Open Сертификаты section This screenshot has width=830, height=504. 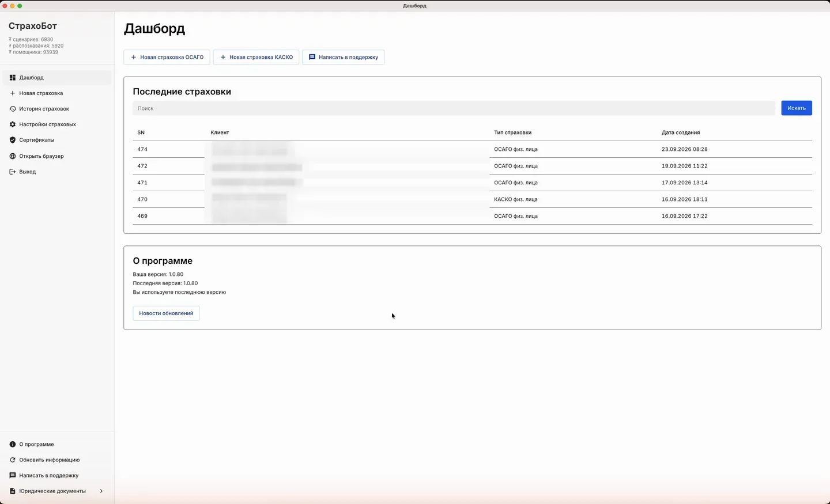pos(57,140)
